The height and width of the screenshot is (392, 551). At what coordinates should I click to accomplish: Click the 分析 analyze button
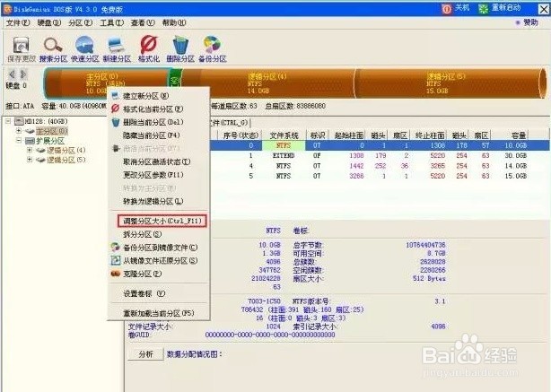click(x=145, y=354)
